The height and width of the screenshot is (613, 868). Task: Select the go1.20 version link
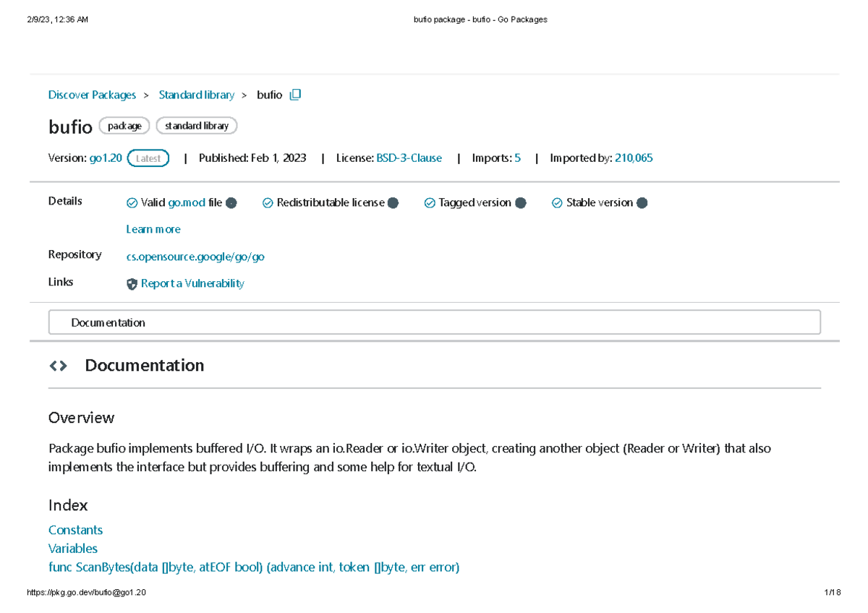105,158
